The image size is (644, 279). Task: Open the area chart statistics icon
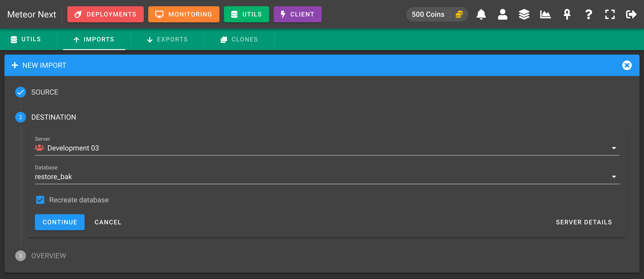(x=545, y=14)
